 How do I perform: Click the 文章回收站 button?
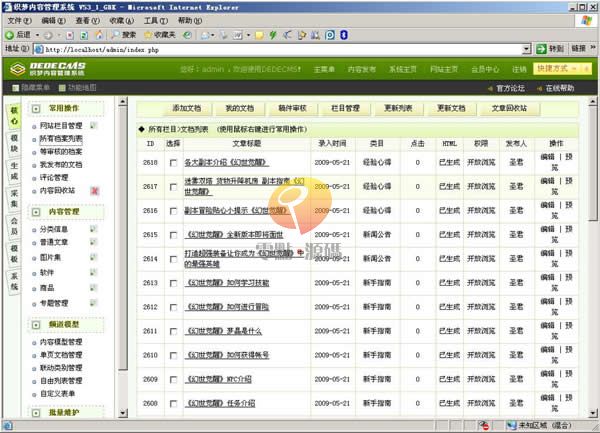tap(509, 108)
